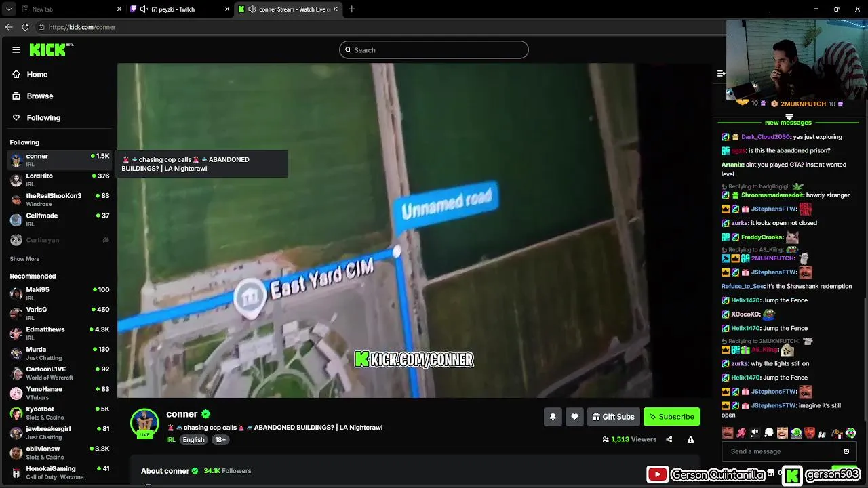Open the browser tab list dropdown
This screenshot has height=488, width=868.
point(8,9)
